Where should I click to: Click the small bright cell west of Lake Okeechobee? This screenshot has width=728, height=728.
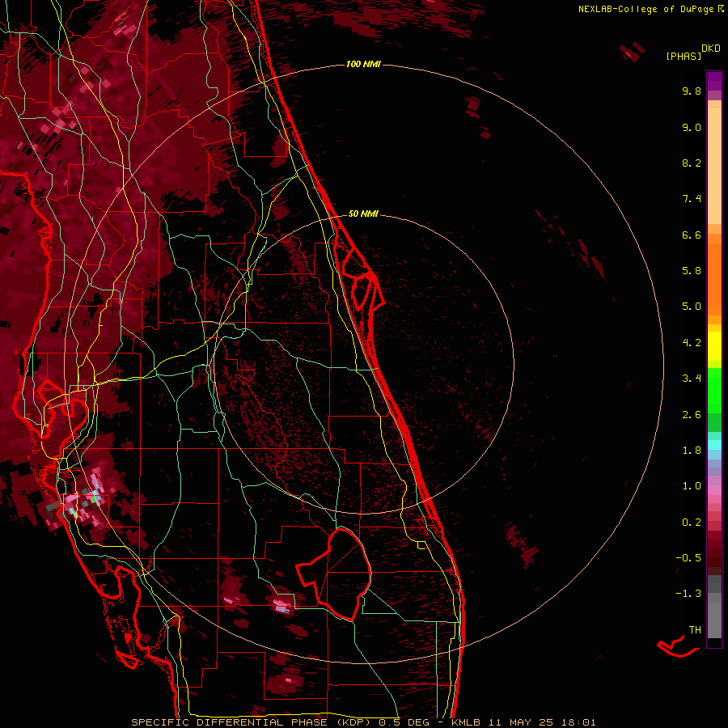click(282, 605)
